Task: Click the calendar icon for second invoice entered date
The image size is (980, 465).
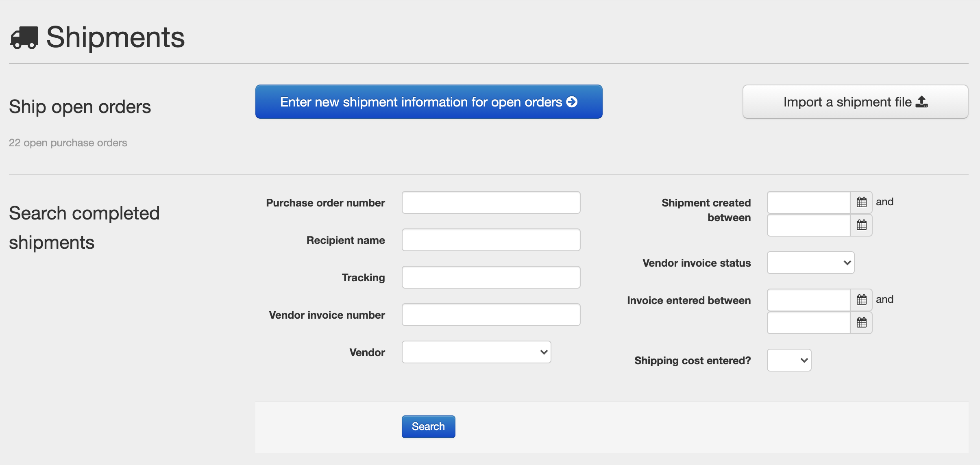Action: tap(861, 323)
